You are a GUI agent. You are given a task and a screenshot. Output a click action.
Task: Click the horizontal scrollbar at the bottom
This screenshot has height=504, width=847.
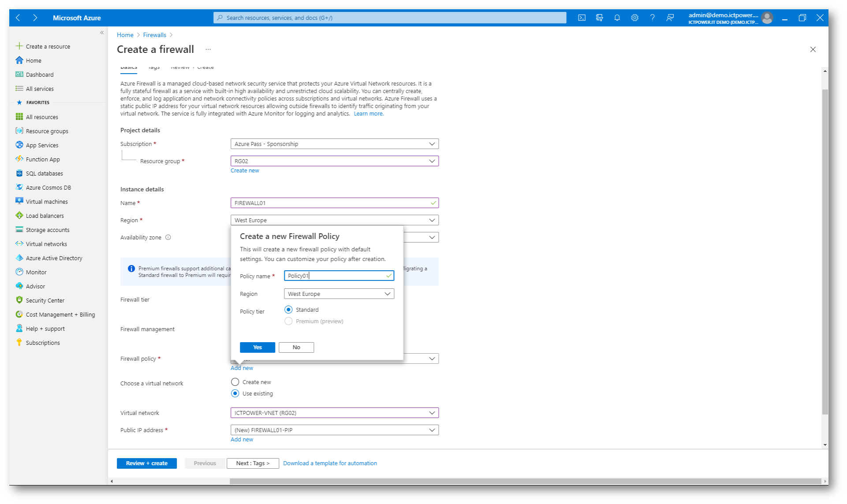click(x=525, y=482)
